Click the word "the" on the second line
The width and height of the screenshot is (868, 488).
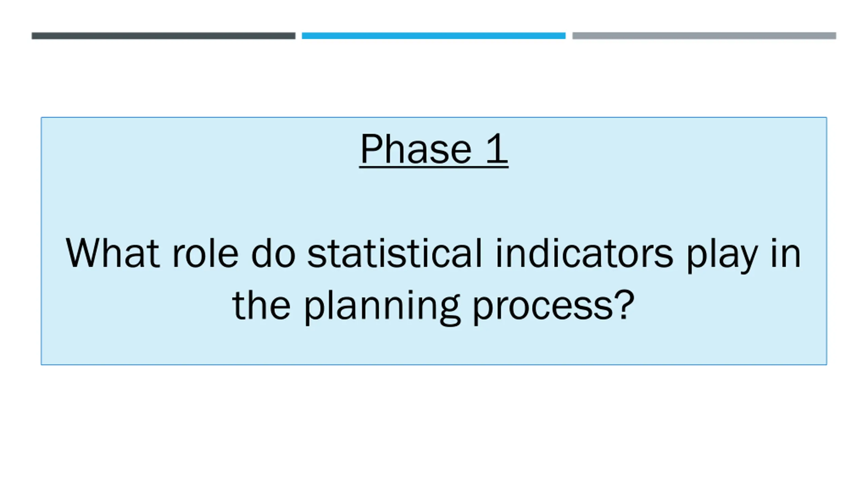click(261, 305)
